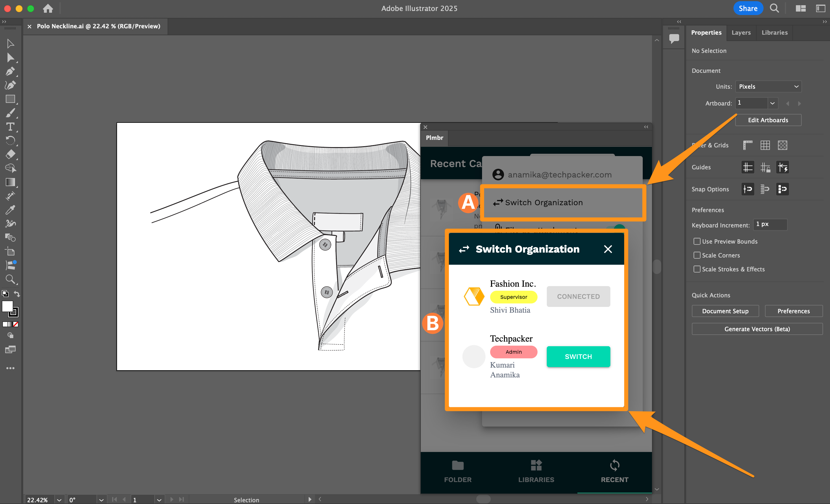Enable Use Preview Bounds checkbox
This screenshot has height=504, width=830.
point(697,241)
